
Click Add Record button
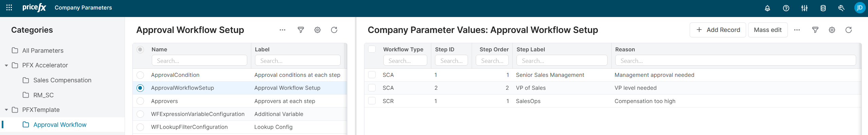click(718, 30)
